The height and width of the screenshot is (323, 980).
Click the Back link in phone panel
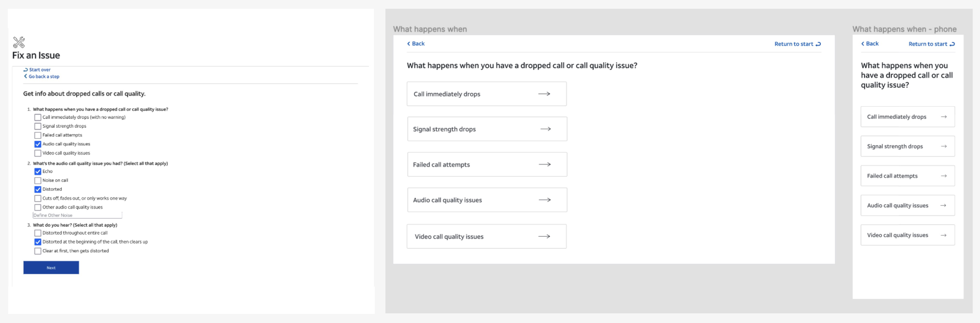click(870, 44)
